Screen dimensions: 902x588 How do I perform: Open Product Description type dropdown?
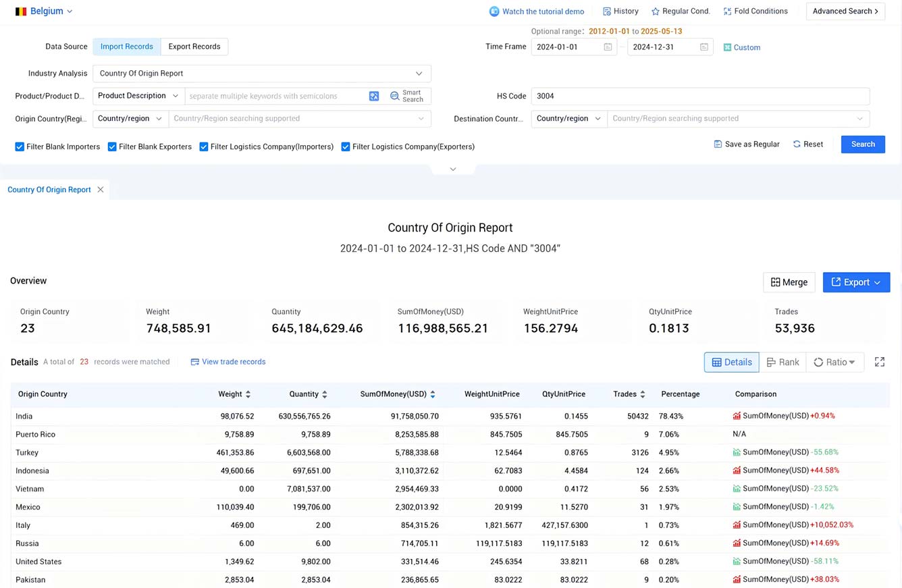point(138,96)
